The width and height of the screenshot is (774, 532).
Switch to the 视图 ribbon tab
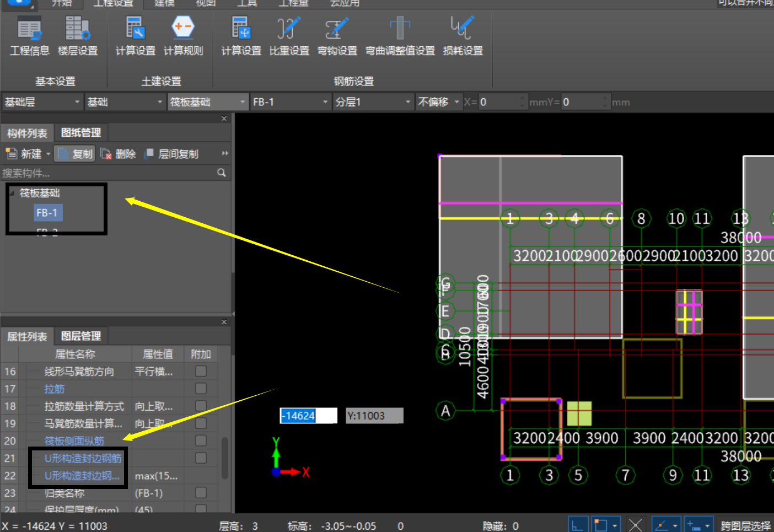click(206, 3)
